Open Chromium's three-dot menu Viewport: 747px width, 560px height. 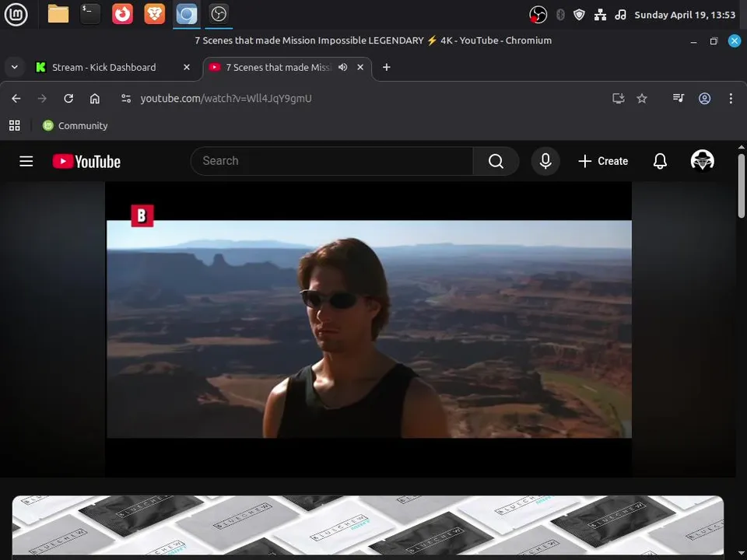pos(731,99)
